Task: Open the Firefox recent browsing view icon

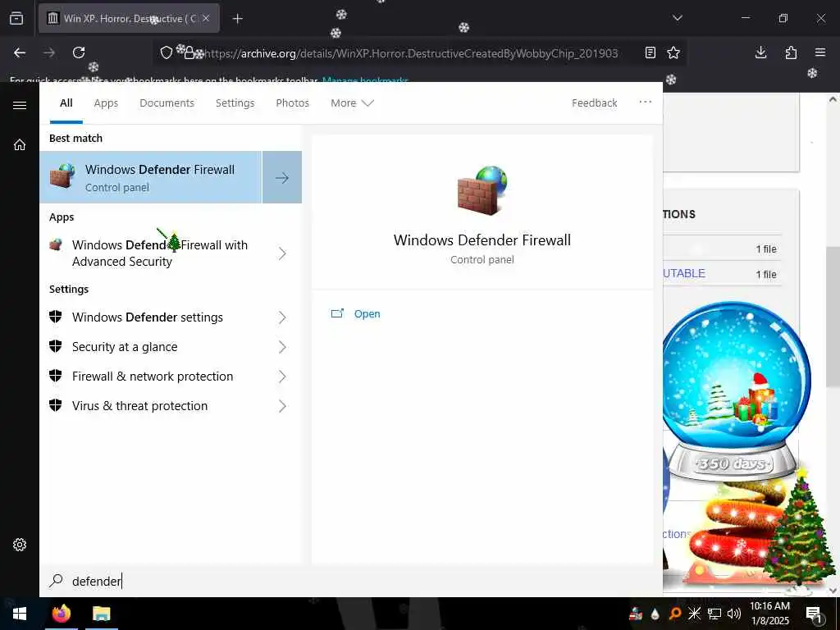Action: pyautogui.click(x=16, y=18)
